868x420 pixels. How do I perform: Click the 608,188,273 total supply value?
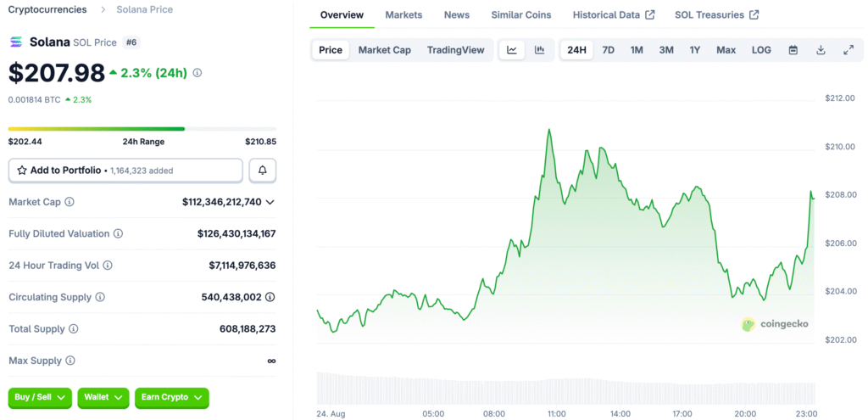248,329
